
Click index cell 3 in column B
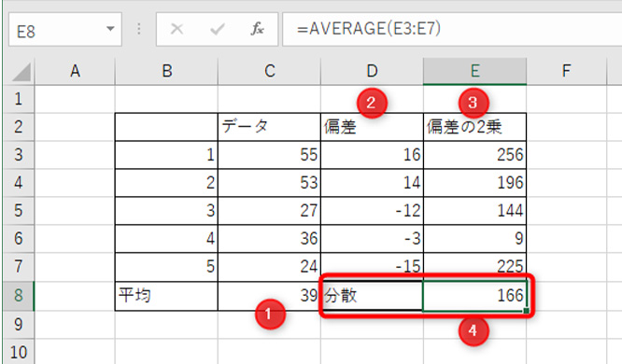tap(166, 211)
